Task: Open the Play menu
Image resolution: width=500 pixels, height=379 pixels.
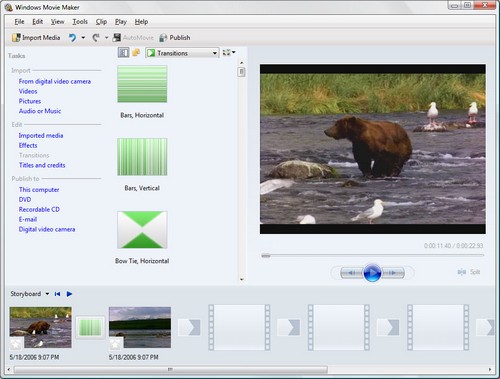Action: tap(121, 22)
